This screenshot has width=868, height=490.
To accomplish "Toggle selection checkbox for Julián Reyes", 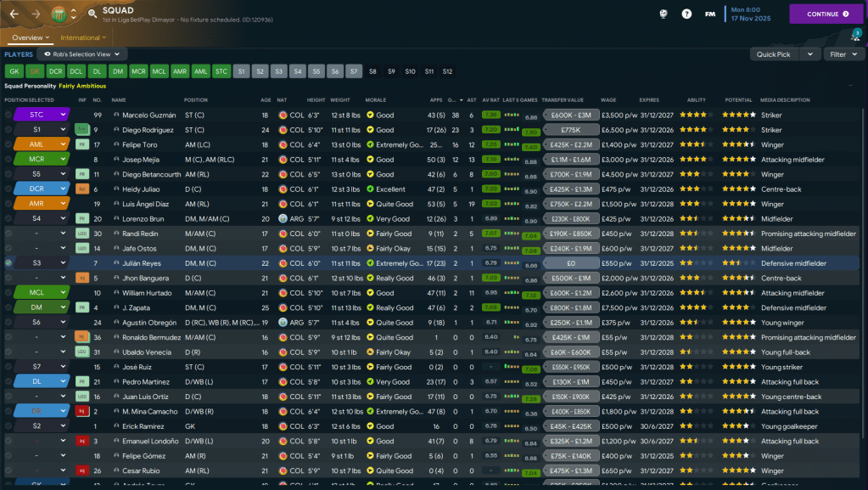I will click(8, 263).
